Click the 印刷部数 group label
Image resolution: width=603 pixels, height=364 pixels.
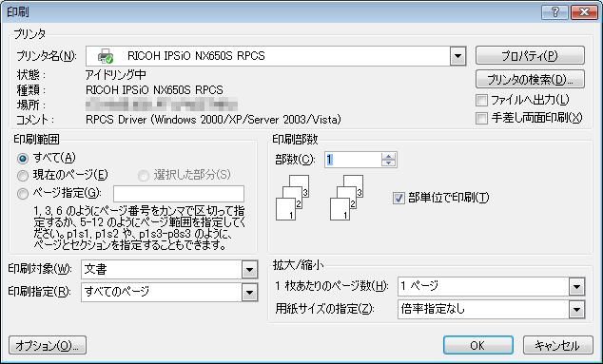295,139
